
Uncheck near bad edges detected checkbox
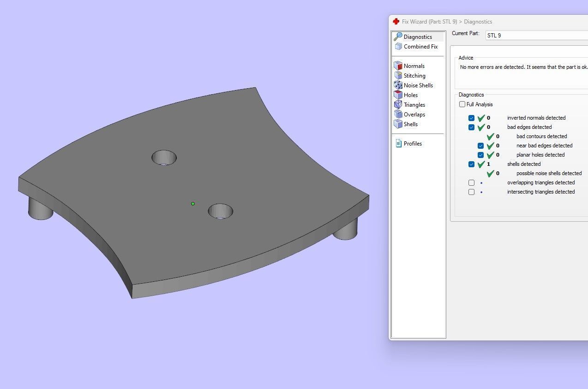tap(480, 146)
